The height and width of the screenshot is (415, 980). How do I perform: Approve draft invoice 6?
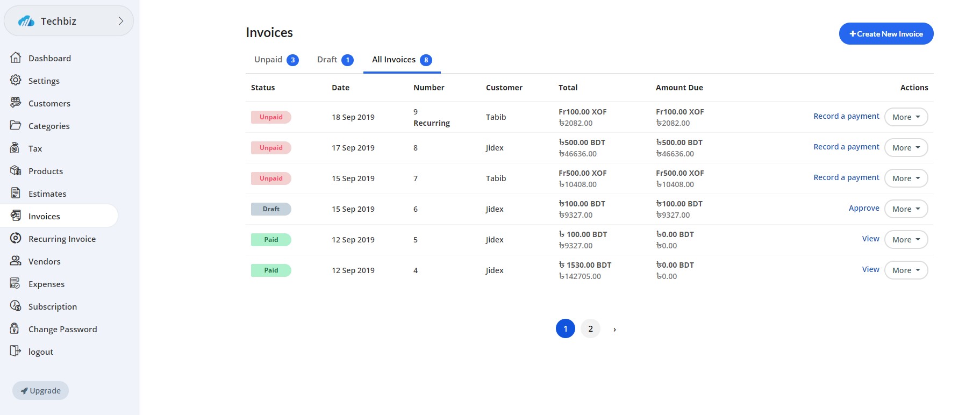click(864, 208)
